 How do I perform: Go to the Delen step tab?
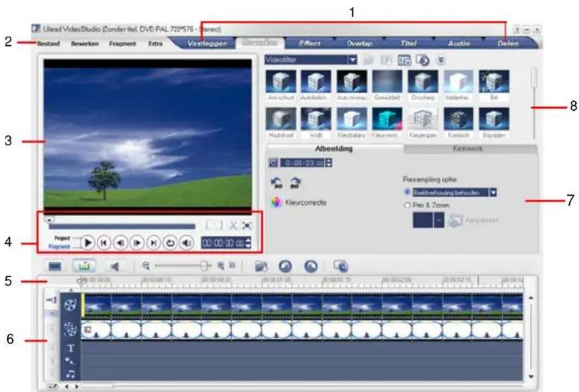pos(509,43)
